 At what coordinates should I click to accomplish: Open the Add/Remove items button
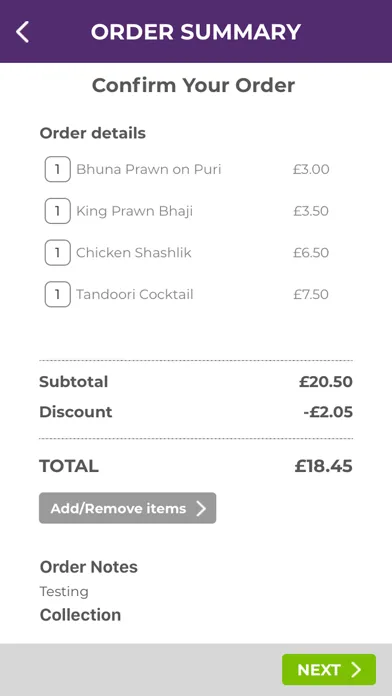tap(127, 508)
